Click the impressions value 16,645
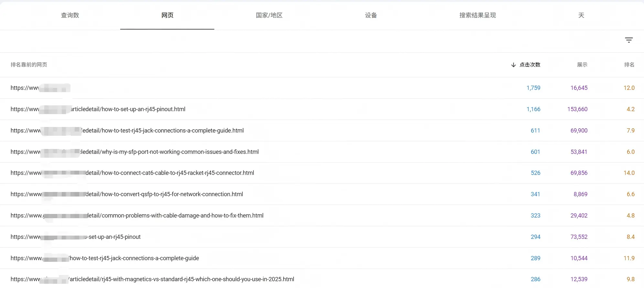This screenshot has width=644, height=288. pos(579,88)
